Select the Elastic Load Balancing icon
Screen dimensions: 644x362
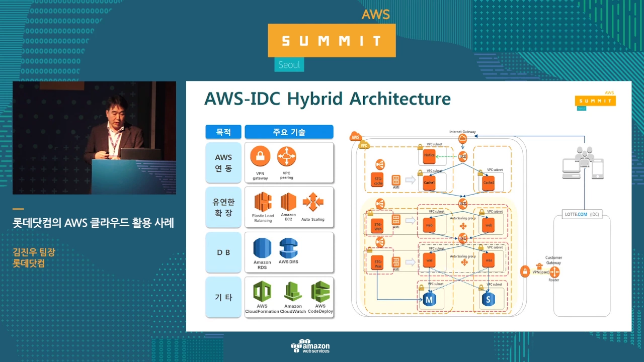click(263, 202)
